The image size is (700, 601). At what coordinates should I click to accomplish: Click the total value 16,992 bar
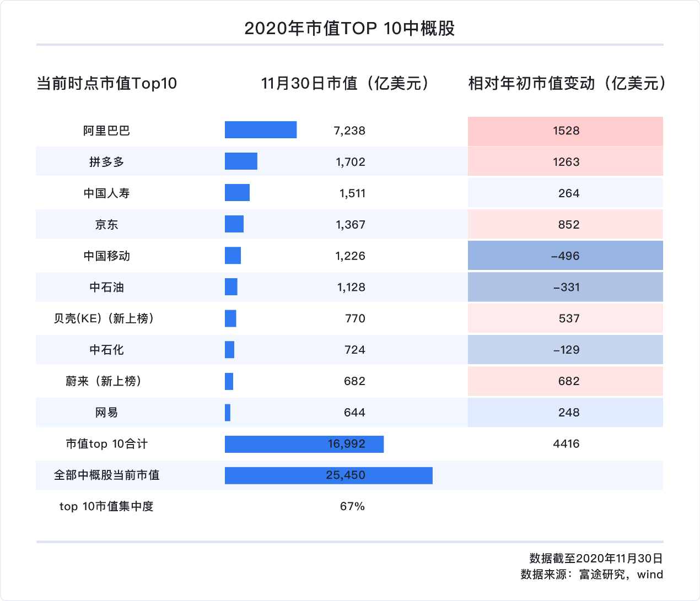click(304, 444)
